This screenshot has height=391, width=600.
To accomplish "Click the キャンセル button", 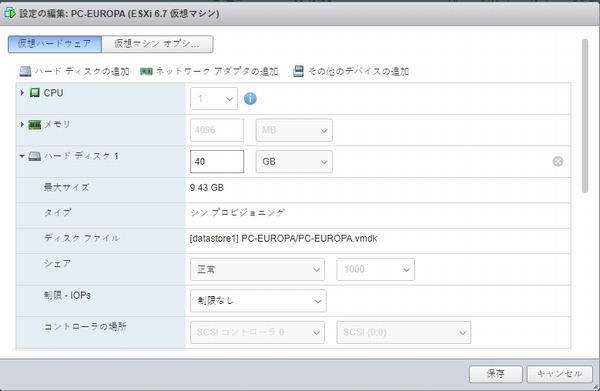I will coord(560,374).
